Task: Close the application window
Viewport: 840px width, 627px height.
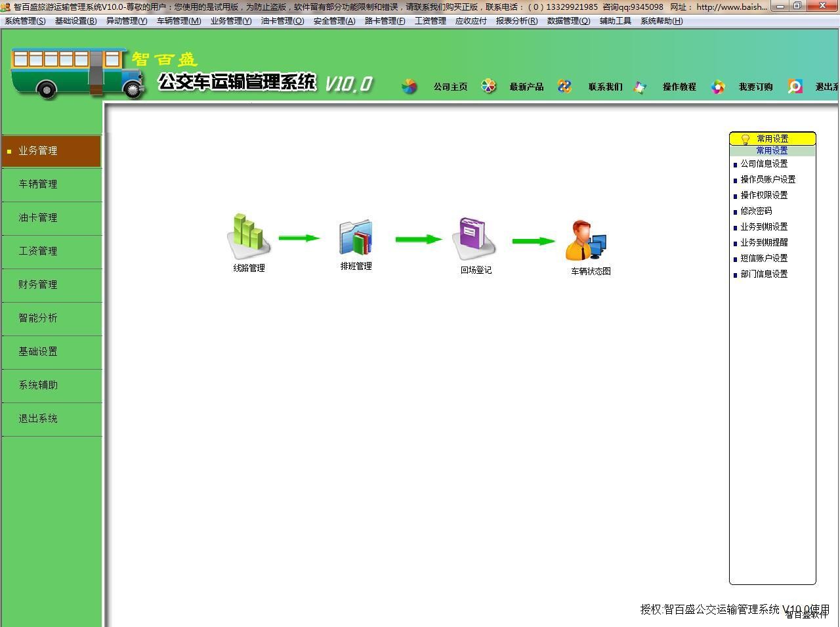Action: pyautogui.click(x=822, y=6)
